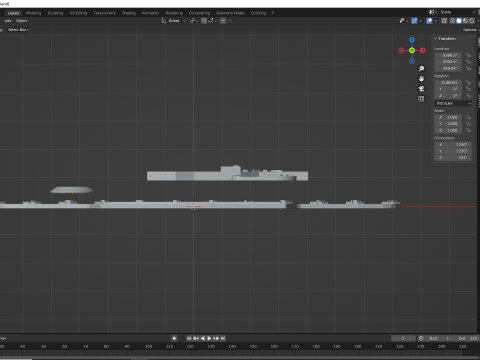Toggle X-ray mode
480x360 pixels.
(444, 21)
